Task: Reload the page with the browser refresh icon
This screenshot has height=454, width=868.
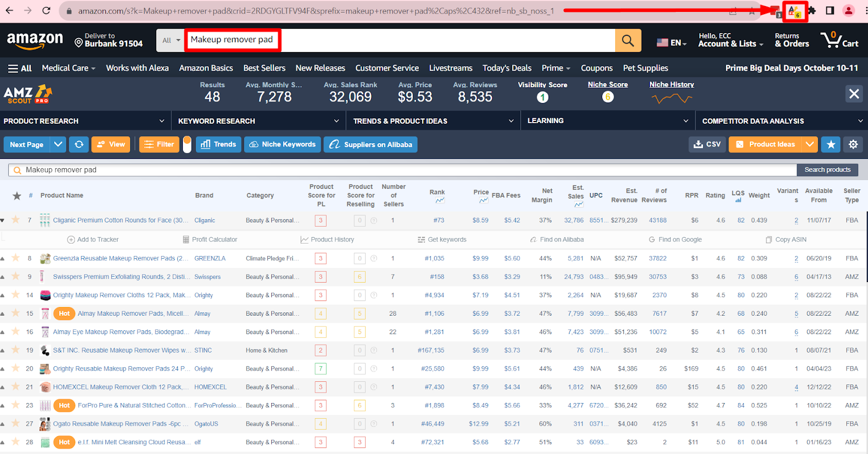Action: click(47, 10)
